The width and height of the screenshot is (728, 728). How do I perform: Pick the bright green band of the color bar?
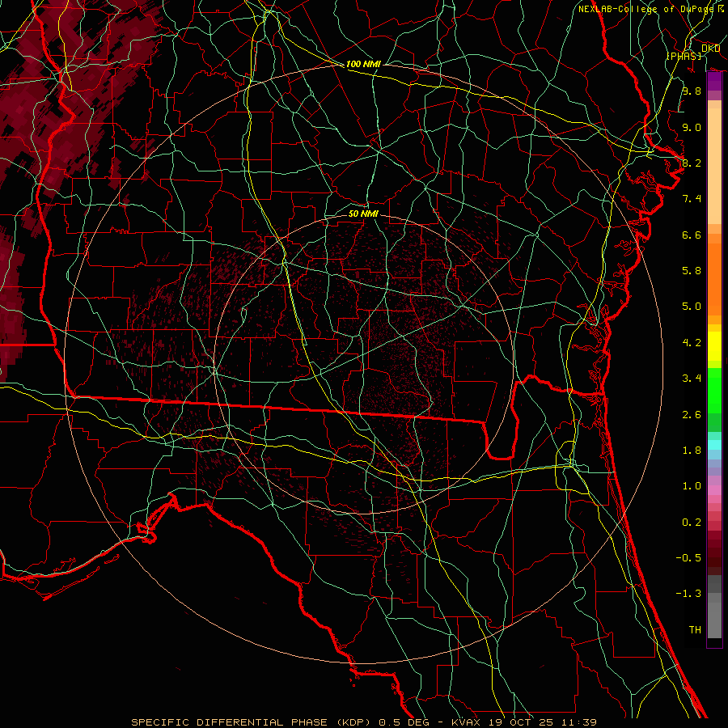pyautogui.click(x=714, y=391)
